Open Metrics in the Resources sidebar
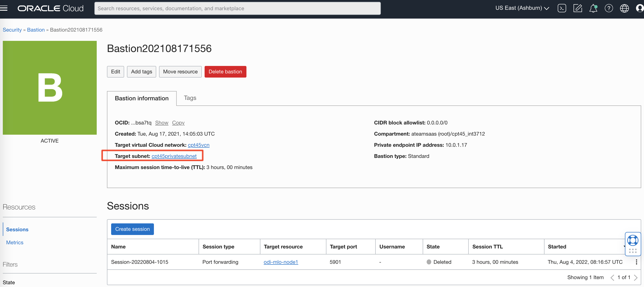Screen dimensions: 644x287 [14, 242]
